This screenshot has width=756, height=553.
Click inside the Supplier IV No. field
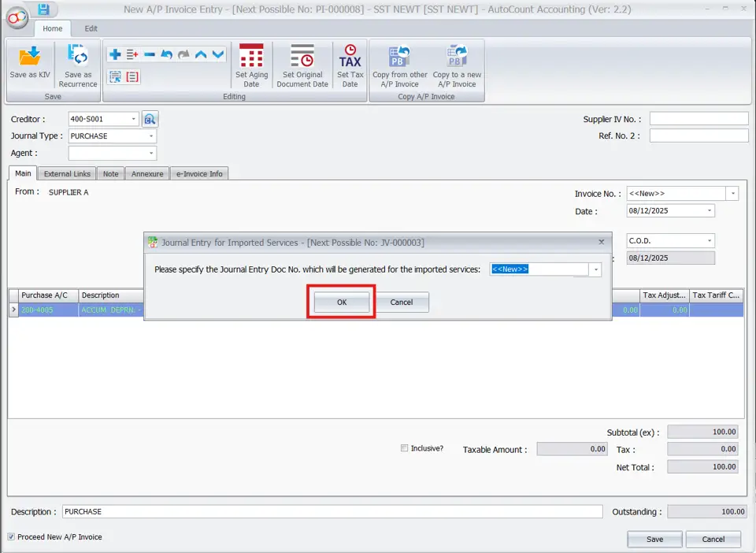[698, 117]
